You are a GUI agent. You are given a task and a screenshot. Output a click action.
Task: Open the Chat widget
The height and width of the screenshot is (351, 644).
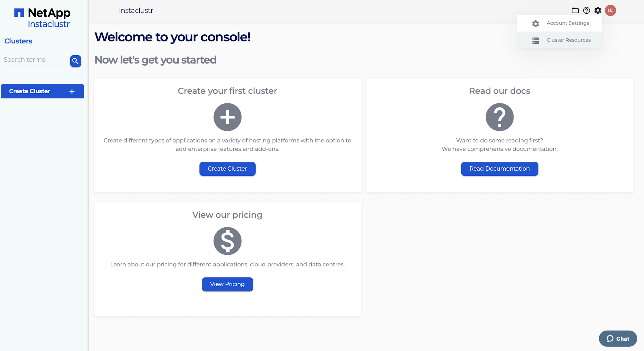(x=618, y=339)
